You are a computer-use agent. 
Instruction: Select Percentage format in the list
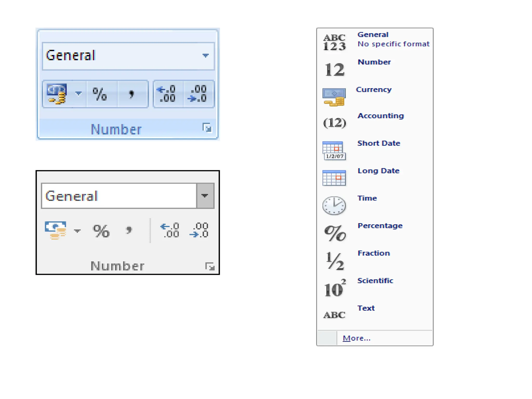pos(380,226)
